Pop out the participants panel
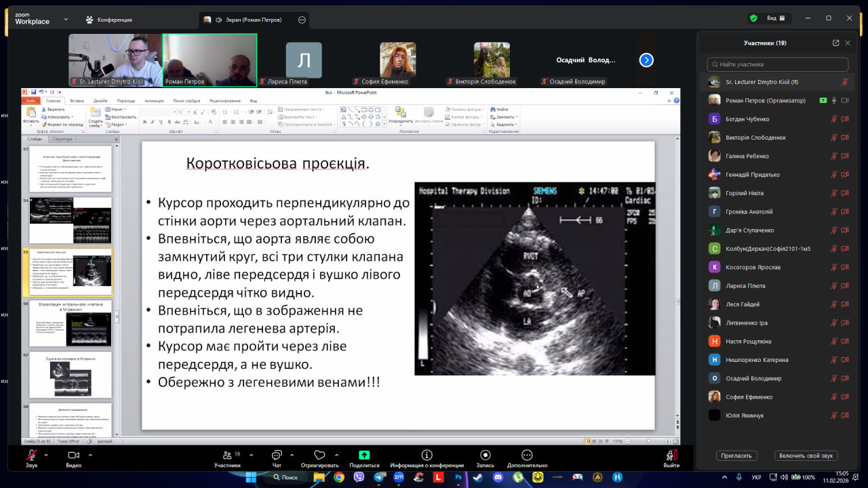 click(x=835, y=43)
